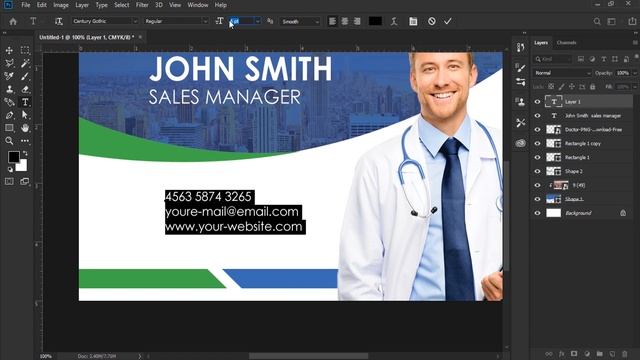Select the Polygonal Lasso tool

[9, 63]
